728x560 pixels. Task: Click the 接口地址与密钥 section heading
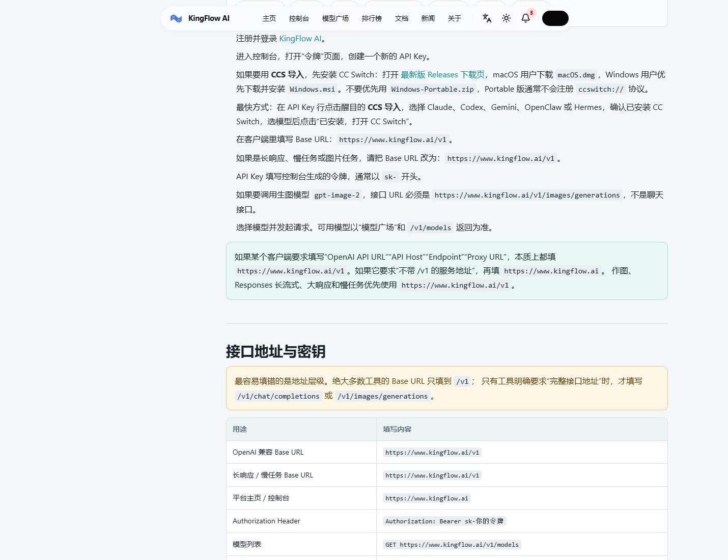(275, 352)
